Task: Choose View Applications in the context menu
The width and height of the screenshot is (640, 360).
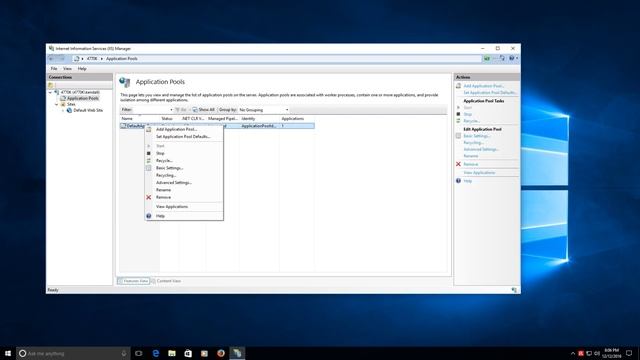Action: (172, 207)
